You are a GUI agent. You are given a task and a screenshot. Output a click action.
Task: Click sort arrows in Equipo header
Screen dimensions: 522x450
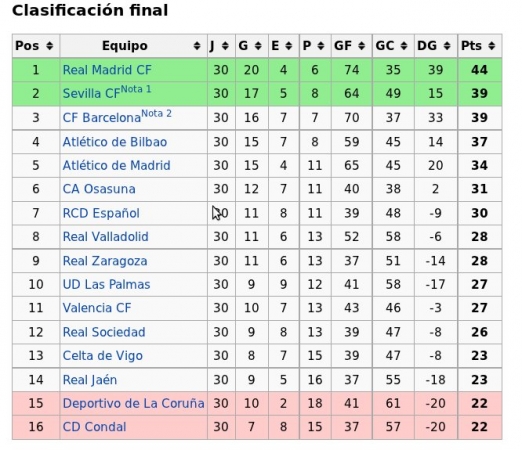197,46
